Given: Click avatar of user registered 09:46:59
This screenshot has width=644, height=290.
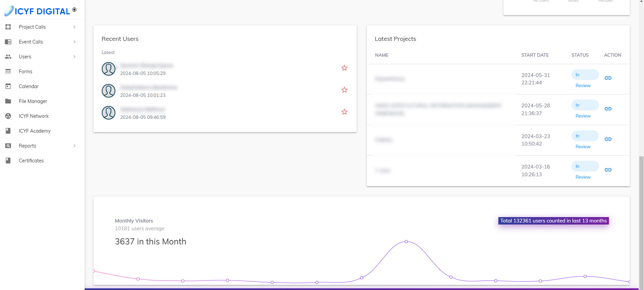Looking at the screenshot, I should [x=109, y=113].
